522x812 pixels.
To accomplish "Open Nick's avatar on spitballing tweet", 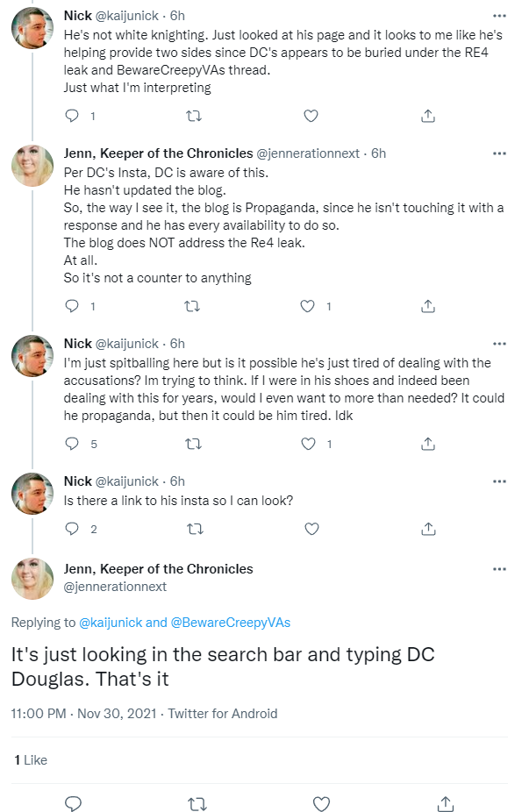I will 32,356.
